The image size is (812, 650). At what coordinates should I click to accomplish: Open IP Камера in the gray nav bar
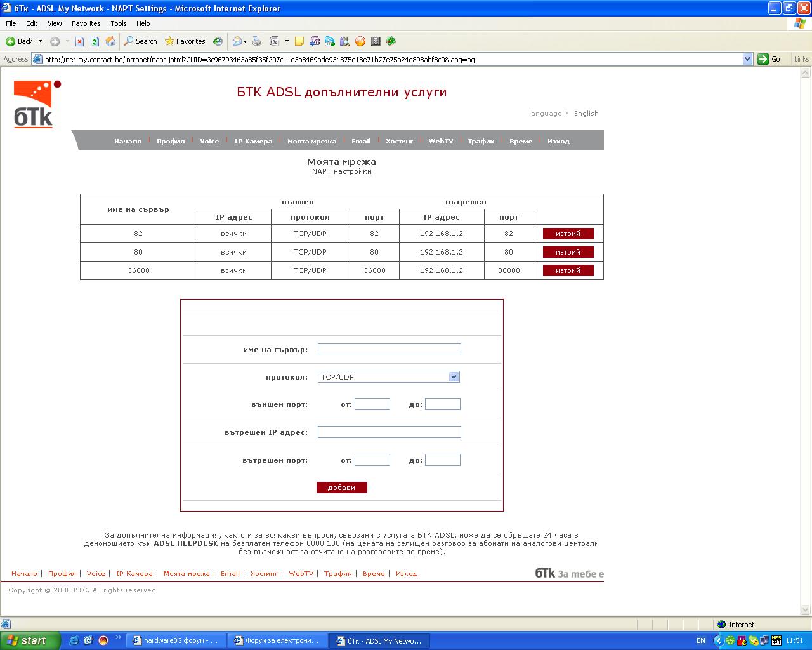(253, 141)
